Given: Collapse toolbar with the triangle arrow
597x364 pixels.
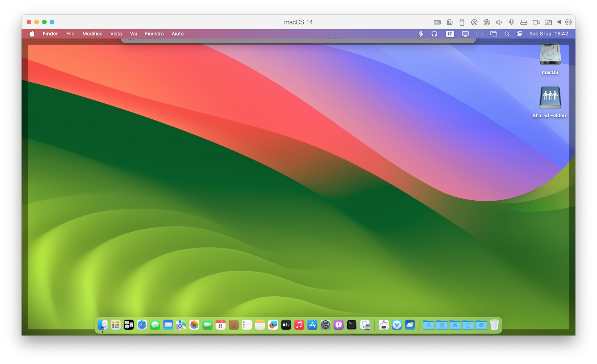Looking at the screenshot, I should pyautogui.click(x=559, y=22).
